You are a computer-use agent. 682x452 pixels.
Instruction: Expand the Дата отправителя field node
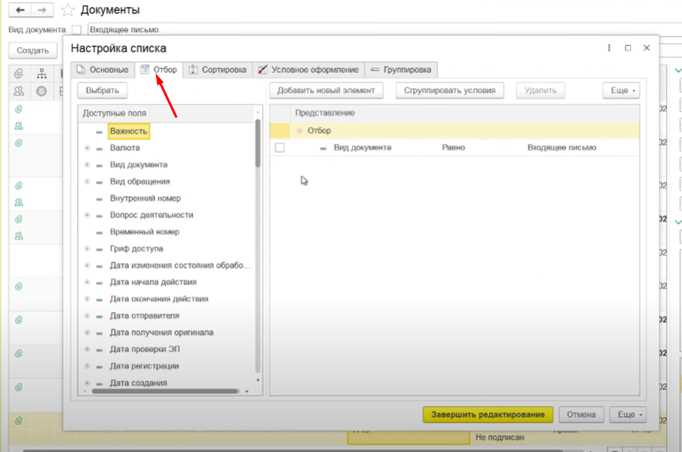click(x=87, y=316)
